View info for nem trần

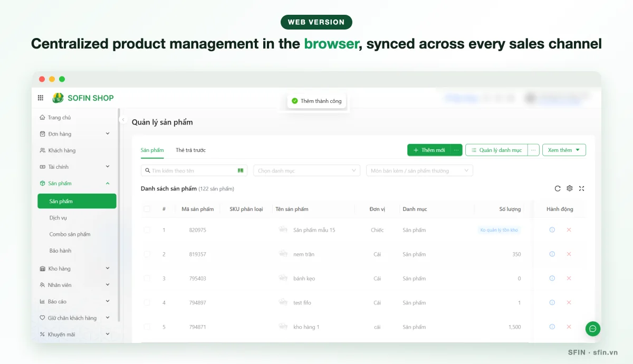(x=552, y=254)
